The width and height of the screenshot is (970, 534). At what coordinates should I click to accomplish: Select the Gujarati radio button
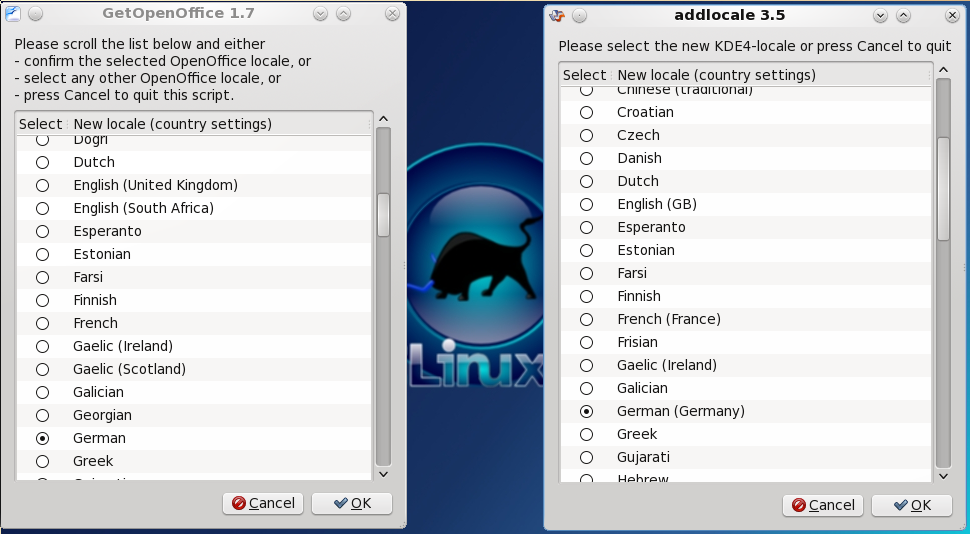[x=586, y=457]
